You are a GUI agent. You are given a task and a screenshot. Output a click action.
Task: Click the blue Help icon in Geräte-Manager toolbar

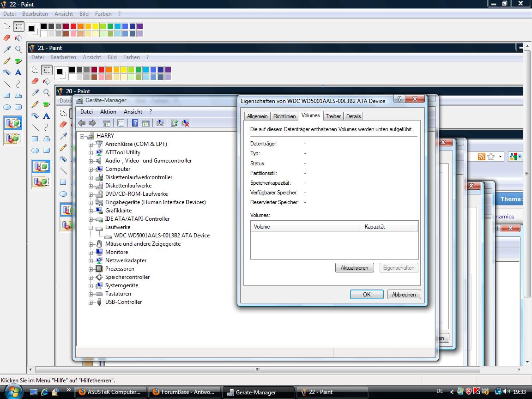(x=135, y=123)
